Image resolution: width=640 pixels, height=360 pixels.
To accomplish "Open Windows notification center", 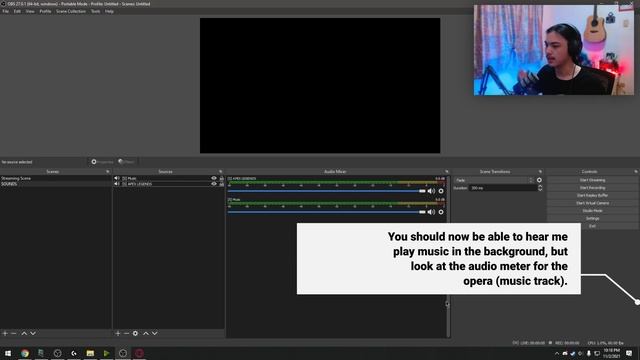I will (x=629, y=353).
